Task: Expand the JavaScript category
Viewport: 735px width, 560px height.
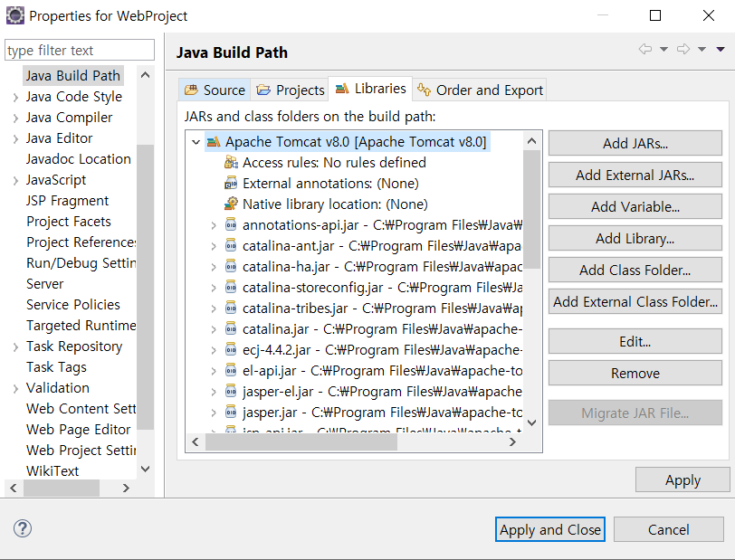Action: coord(16,180)
